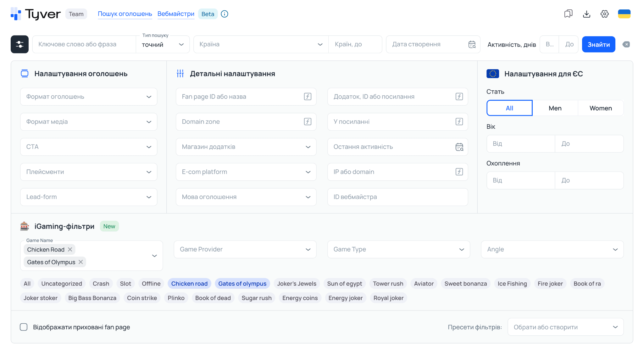The width and height of the screenshot is (644, 346).
Task: Switch to Вебмайстри tab
Action: coord(176,14)
